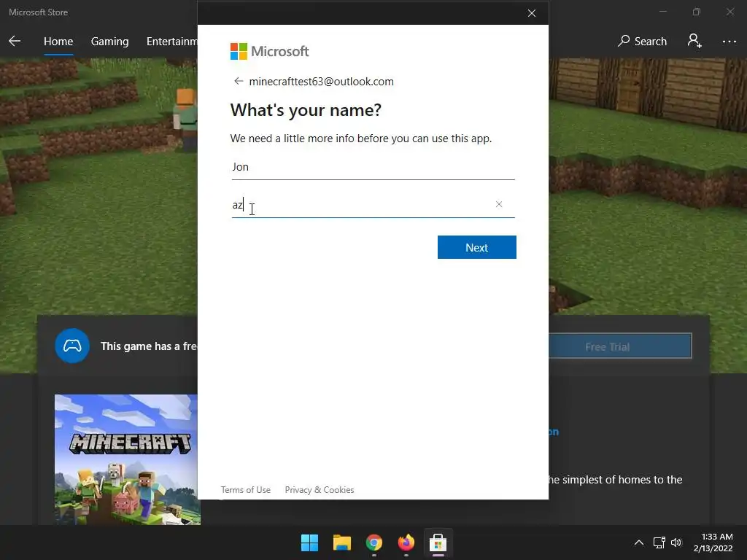This screenshot has height=560, width=747.
Task: Open Terms of Use link
Action: tap(245, 489)
